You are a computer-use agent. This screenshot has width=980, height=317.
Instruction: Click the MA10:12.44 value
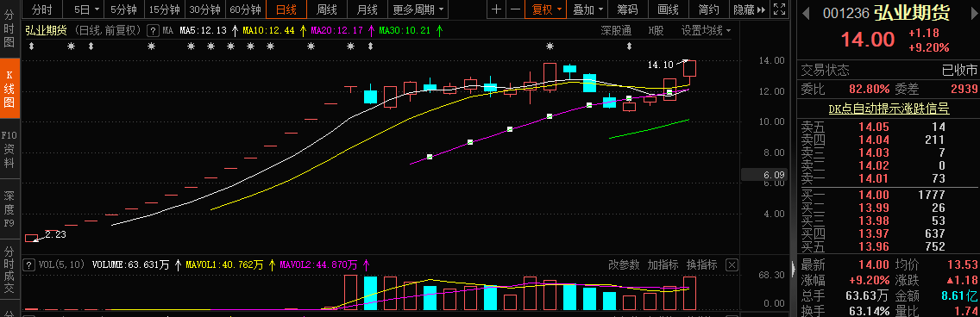[268, 30]
